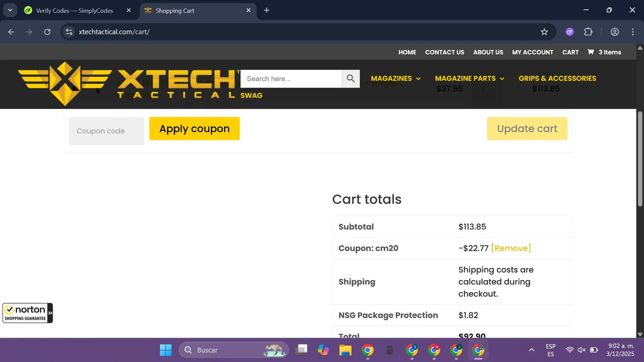Show hidden system tray icons

pos(532,350)
